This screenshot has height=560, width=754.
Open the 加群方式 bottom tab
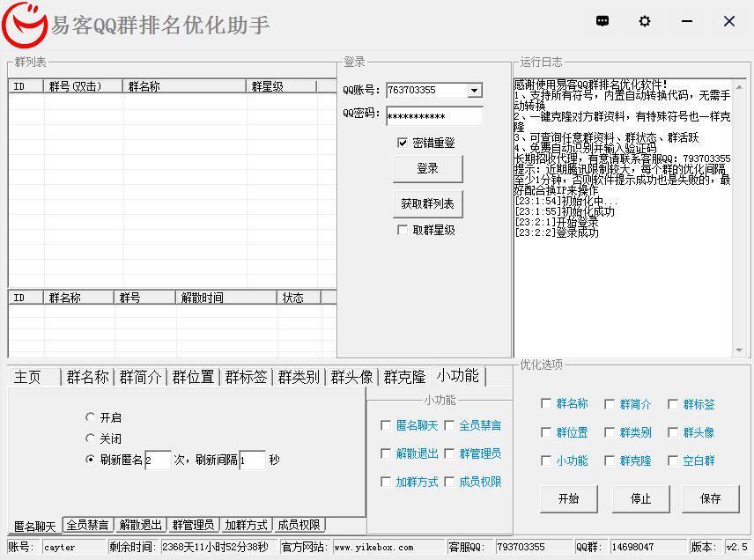coord(247,525)
